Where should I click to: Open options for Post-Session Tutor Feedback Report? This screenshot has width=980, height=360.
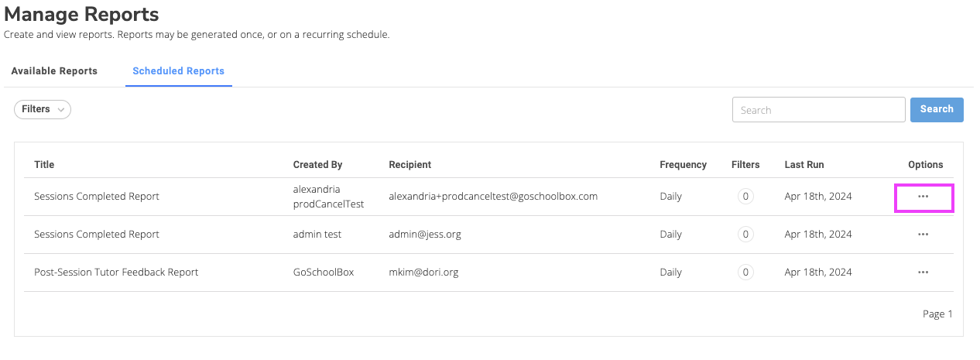(x=923, y=273)
